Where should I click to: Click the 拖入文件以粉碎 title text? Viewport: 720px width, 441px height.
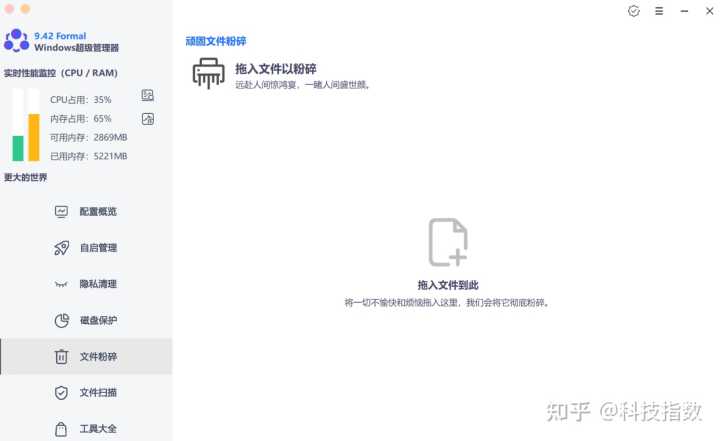(x=276, y=69)
